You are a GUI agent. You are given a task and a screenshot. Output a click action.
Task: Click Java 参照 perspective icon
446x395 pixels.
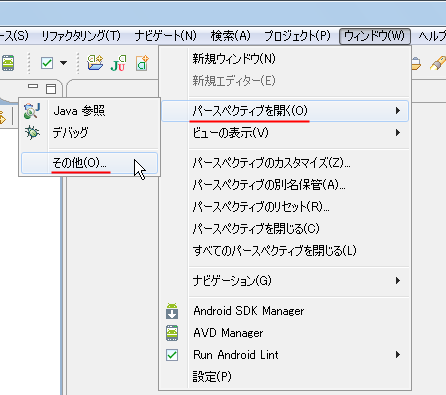tap(32, 111)
